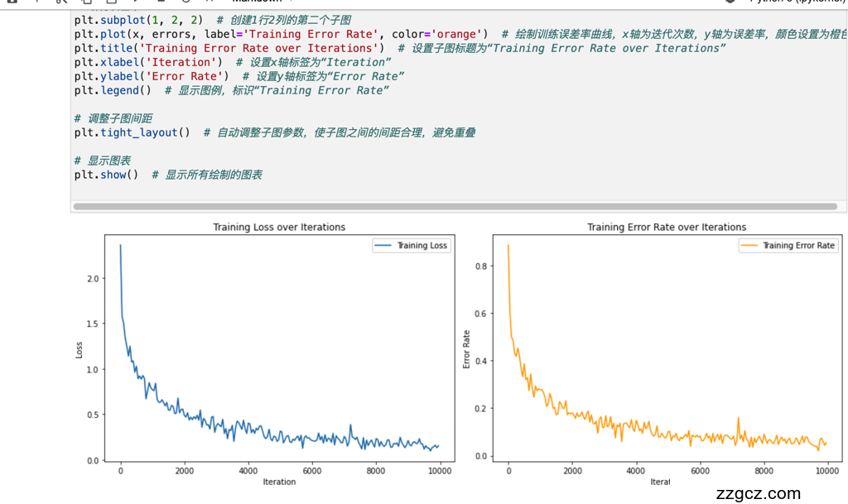Select blue line swatch in Training Loss legend
This screenshot has width=848, height=504.
pyautogui.click(x=383, y=246)
